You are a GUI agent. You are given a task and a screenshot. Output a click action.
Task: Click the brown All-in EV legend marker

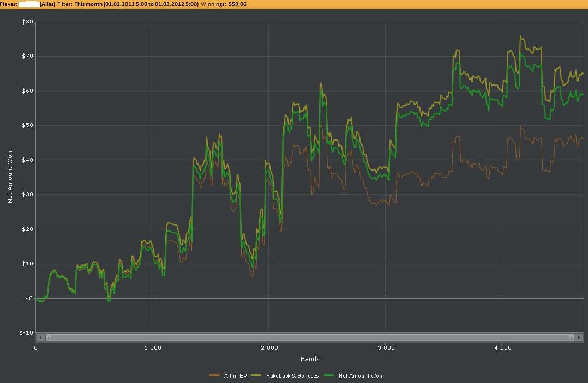click(x=214, y=375)
